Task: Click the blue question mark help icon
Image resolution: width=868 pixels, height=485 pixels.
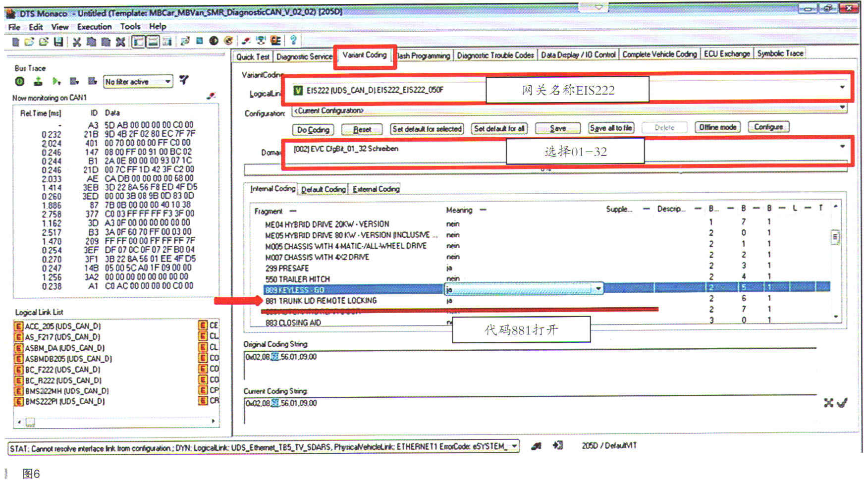Action: [x=293, y=41]
